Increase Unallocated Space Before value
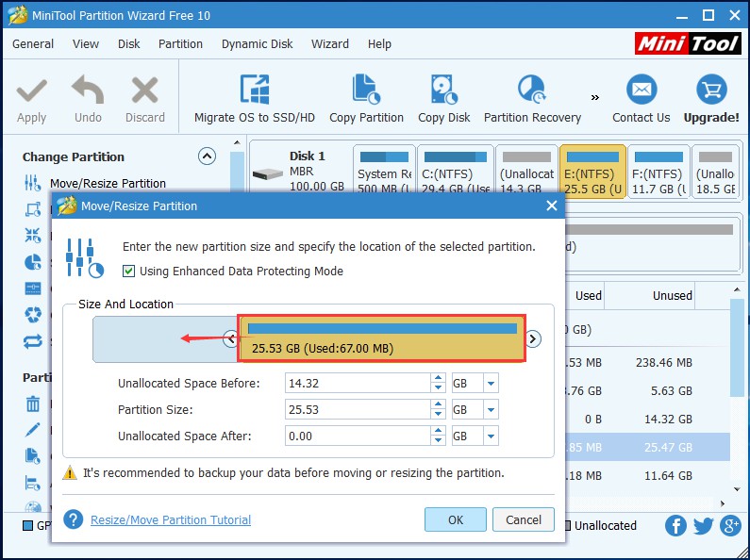750x560 pixels. (x=438, y=378)
